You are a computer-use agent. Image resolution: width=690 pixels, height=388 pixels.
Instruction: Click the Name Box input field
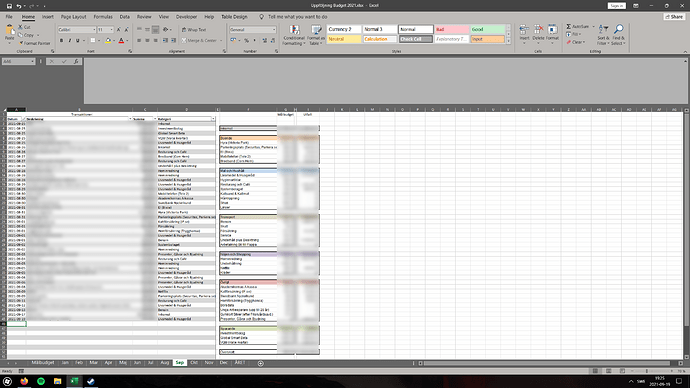18,62
